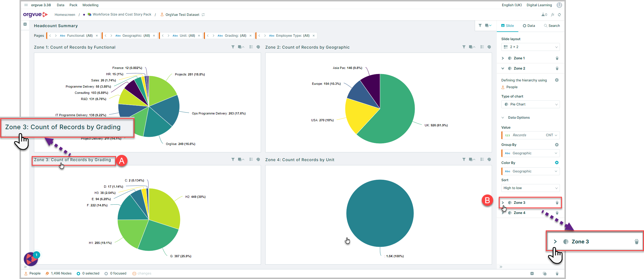Remove the Employee Type page filter
Screen dimensions: 644x279
pos(314,36)
